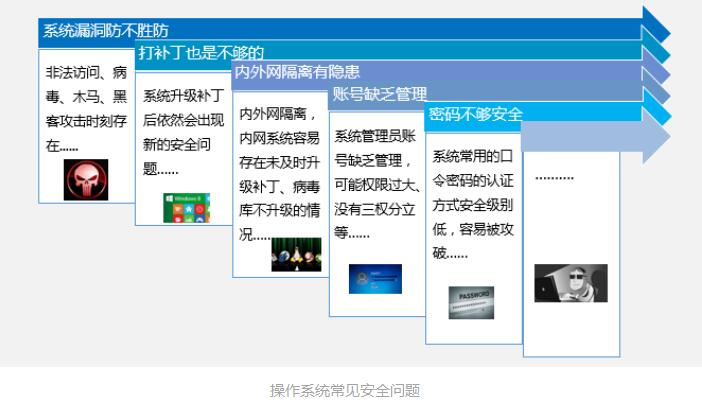Select the 密码不够安全 header
Viewport: 702px width, 403px height.
[x=475, y=114]
